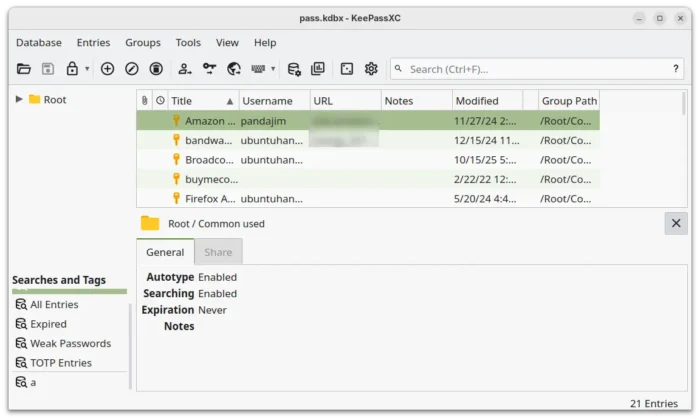
Task: Delete the selected entry via toolbar icon
Action: (x=156, y=69)
